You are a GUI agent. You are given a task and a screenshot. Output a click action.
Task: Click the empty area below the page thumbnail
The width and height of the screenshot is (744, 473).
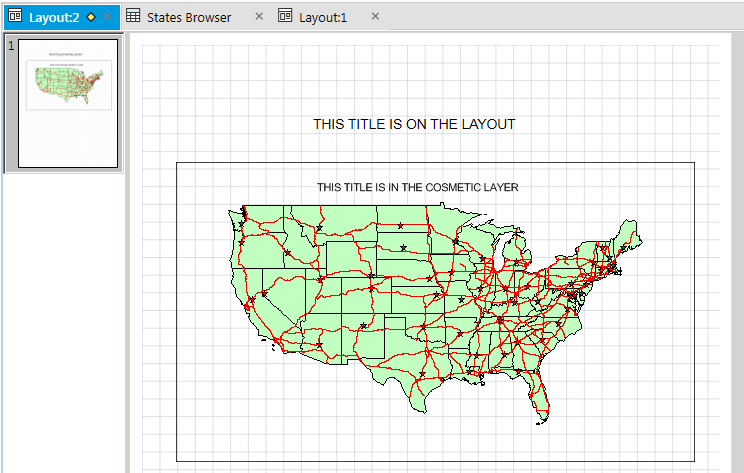click(x=62, y=320)
